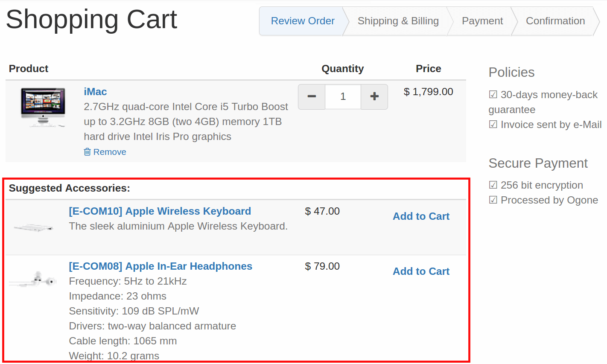The image size is (607, 364).
Task: Click the trash icon to remove iMac
Action: pyautogui.click(x=87, y=151)
